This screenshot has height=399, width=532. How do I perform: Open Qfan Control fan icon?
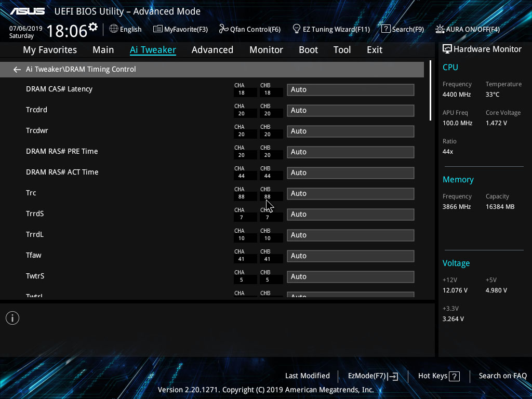pos(223,29)
